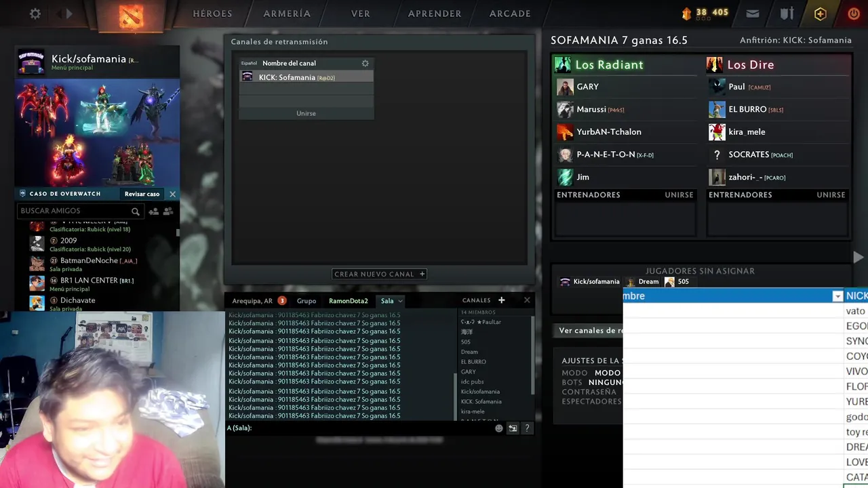Click the magnifier icon in Buscar Amigos

pos(136,211)
